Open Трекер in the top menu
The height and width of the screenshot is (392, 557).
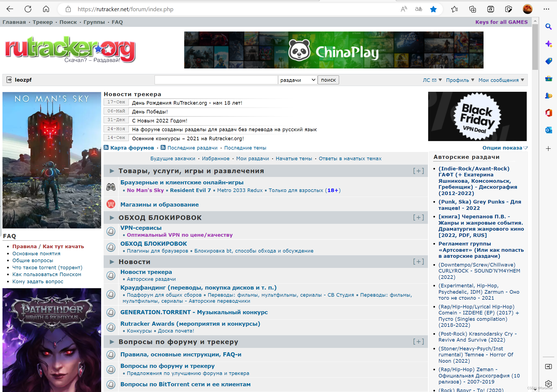pyautogui.click(x=43, y=22)
